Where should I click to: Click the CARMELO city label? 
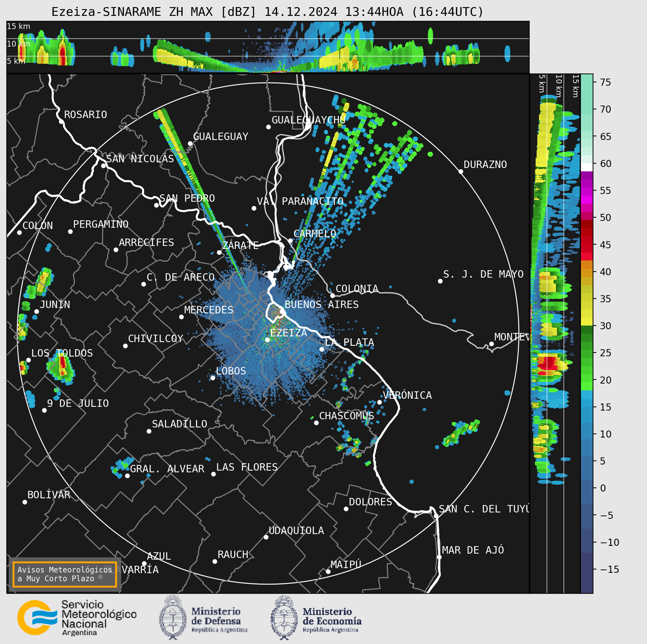(315, 234)
